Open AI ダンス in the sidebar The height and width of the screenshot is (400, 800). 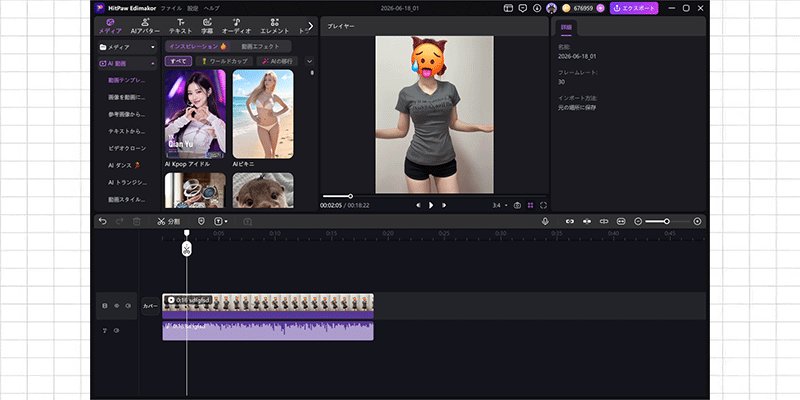(x=124, y=165)
